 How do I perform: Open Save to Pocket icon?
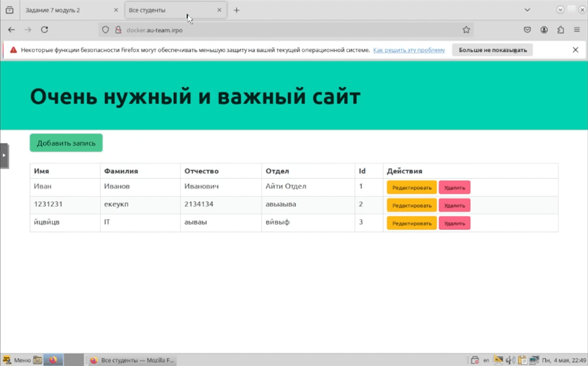click(527, 30)
